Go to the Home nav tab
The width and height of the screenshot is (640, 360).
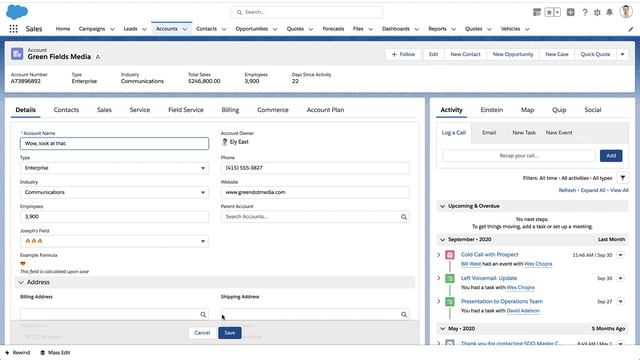62,29
